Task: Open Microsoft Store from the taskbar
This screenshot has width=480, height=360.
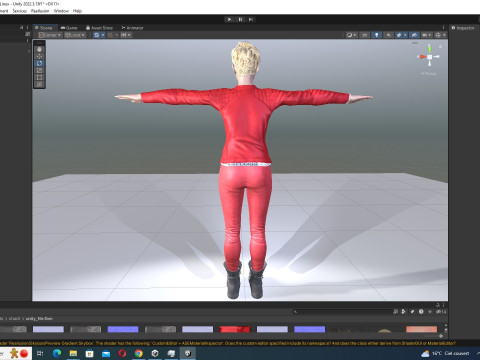Action: [x=89, y=353]
